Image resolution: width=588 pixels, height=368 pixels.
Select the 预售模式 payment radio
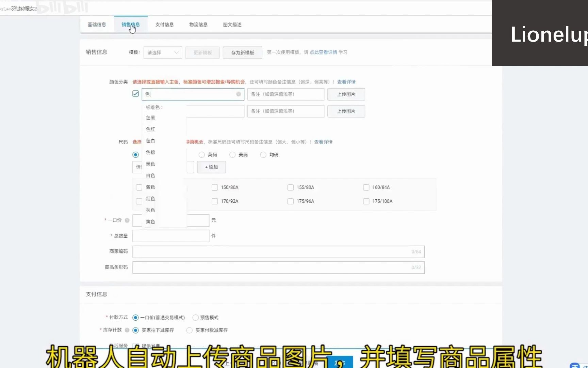pos(196,318)
